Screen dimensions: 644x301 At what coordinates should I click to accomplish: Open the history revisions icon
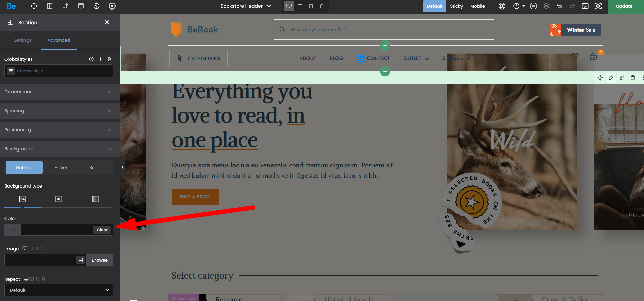(x=97, y=6)
